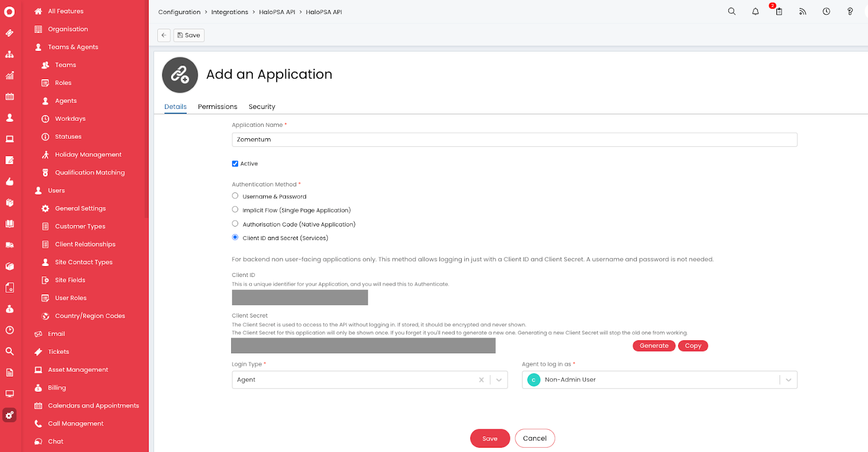Click the Copy client secret button
The image size is (868, 452).
693,346
